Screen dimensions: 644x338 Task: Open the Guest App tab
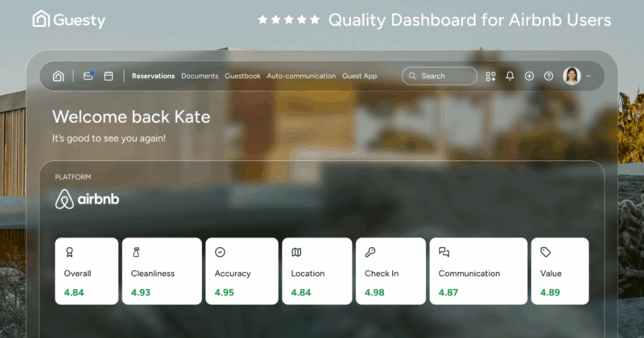pyautogui.click(x=359, y=76)
